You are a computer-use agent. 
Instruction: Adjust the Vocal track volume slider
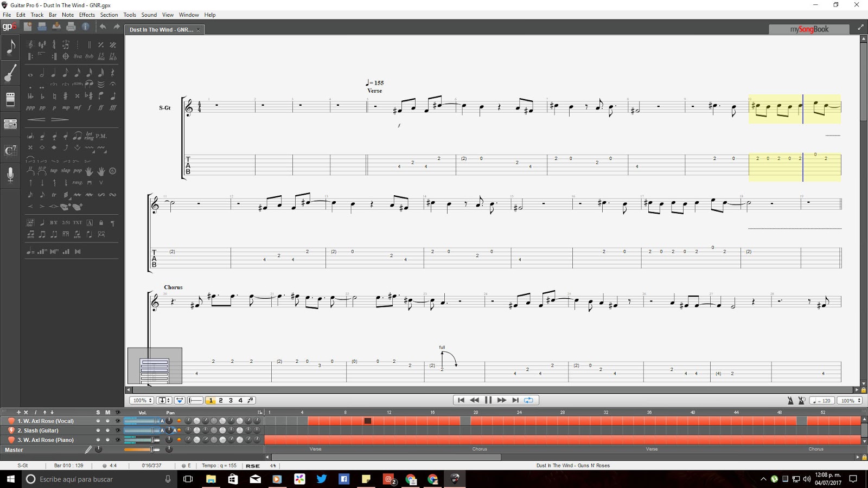pos(141,421)
